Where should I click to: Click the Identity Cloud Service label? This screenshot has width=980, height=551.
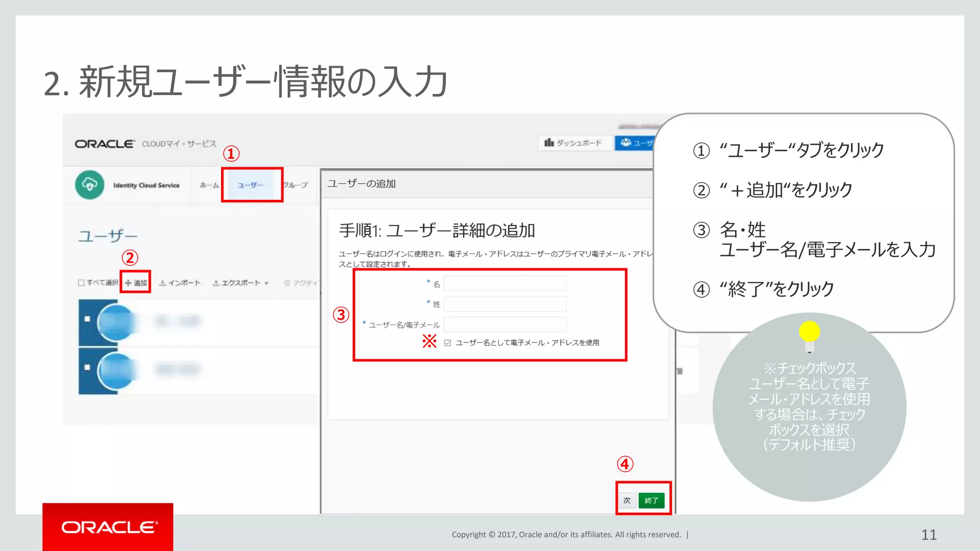coord(146,185)
